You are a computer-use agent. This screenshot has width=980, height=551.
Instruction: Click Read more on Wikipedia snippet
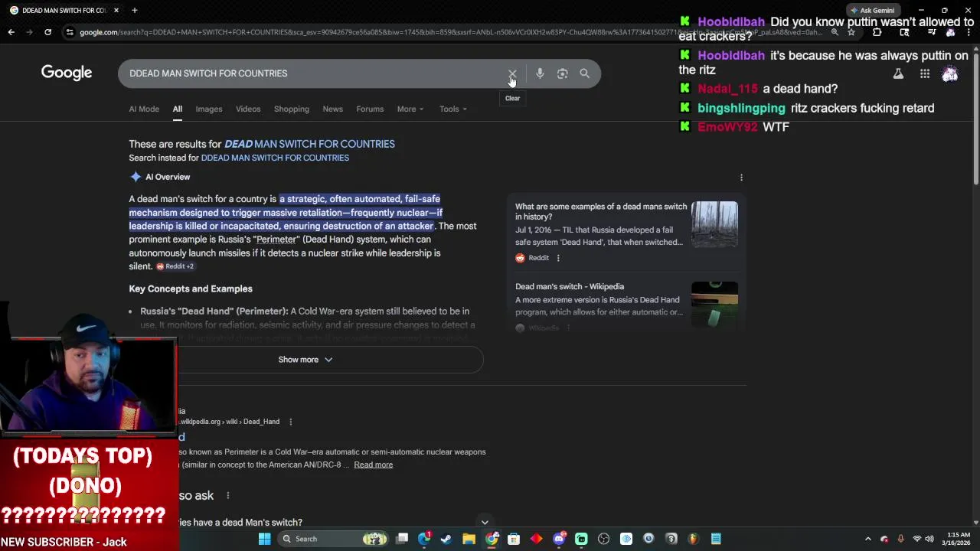pos(374,465)
